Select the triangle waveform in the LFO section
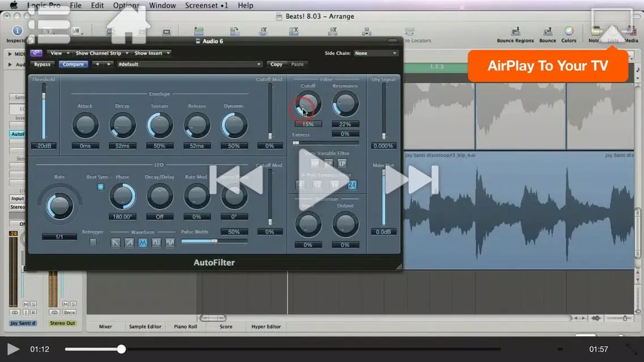644x362 pixels. point(143,242)
